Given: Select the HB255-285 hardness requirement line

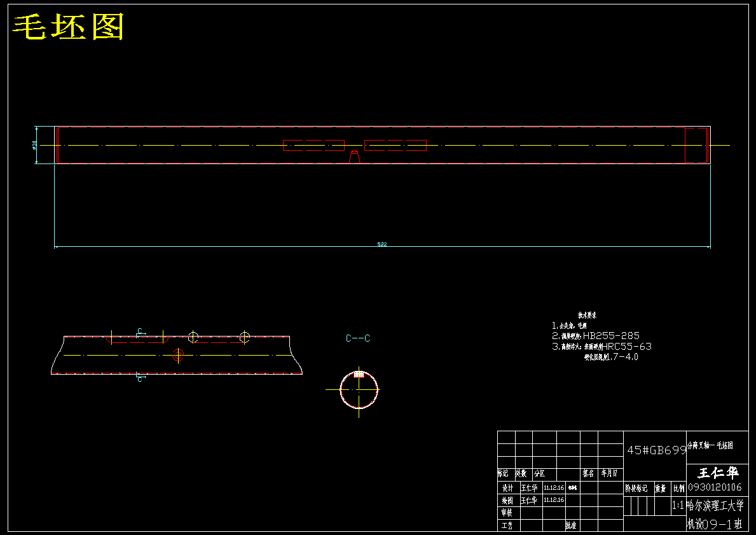Looking at the screenshot, I should [x=596, y=336].
